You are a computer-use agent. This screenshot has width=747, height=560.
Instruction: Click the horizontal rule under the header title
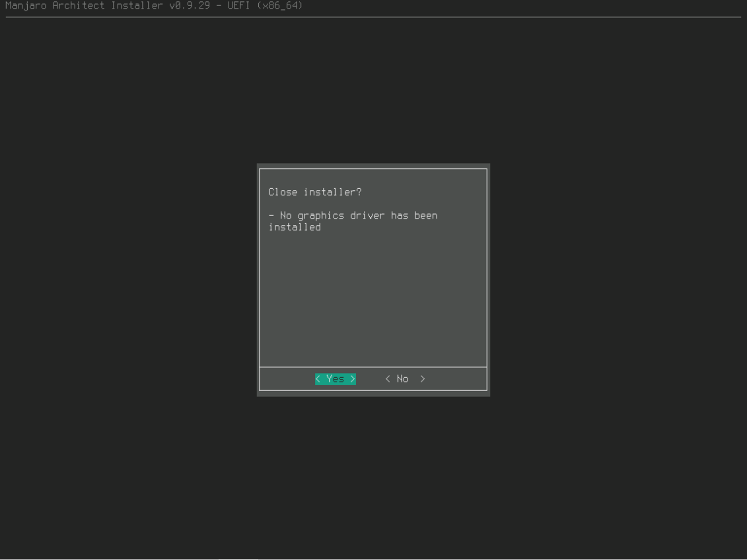point(373,17)
